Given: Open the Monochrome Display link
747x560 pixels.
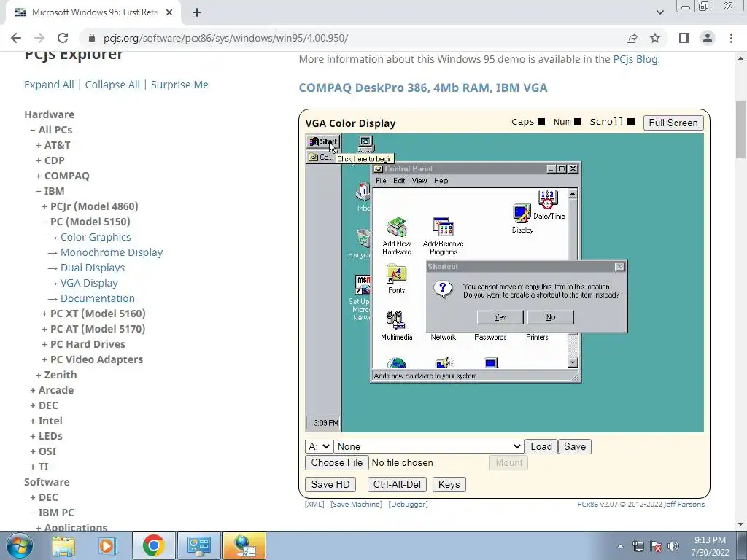Looking at the screenshot, I should (112, 252).
